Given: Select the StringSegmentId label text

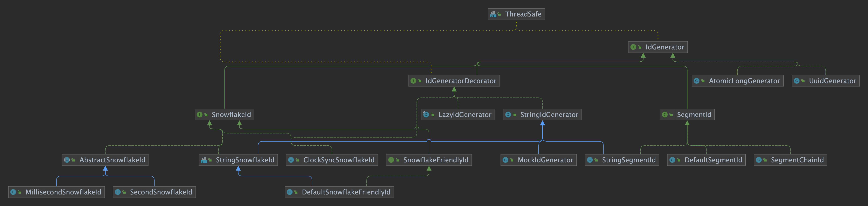Looking at the screenshot, I should pos(629,160).
